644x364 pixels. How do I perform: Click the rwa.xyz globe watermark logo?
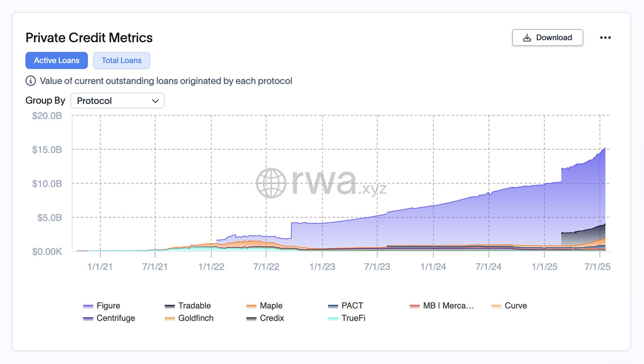pos(271,183)
